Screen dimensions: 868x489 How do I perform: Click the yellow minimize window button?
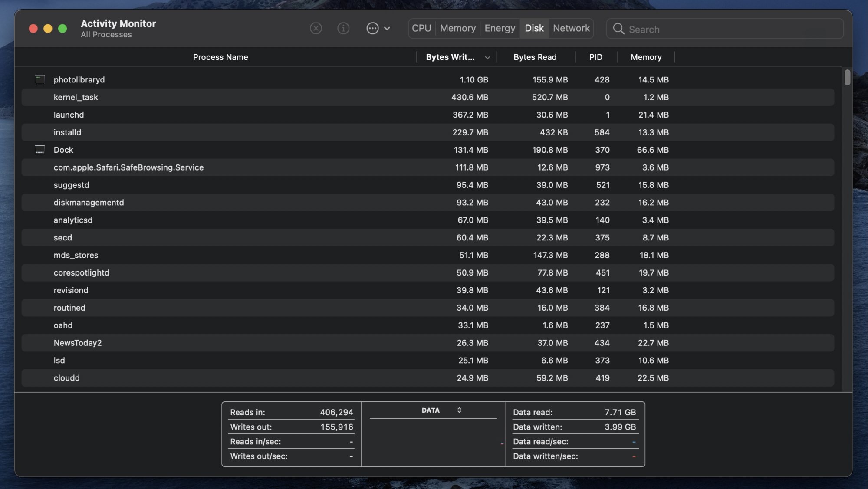pyautogui.click(x=48, y=29)
